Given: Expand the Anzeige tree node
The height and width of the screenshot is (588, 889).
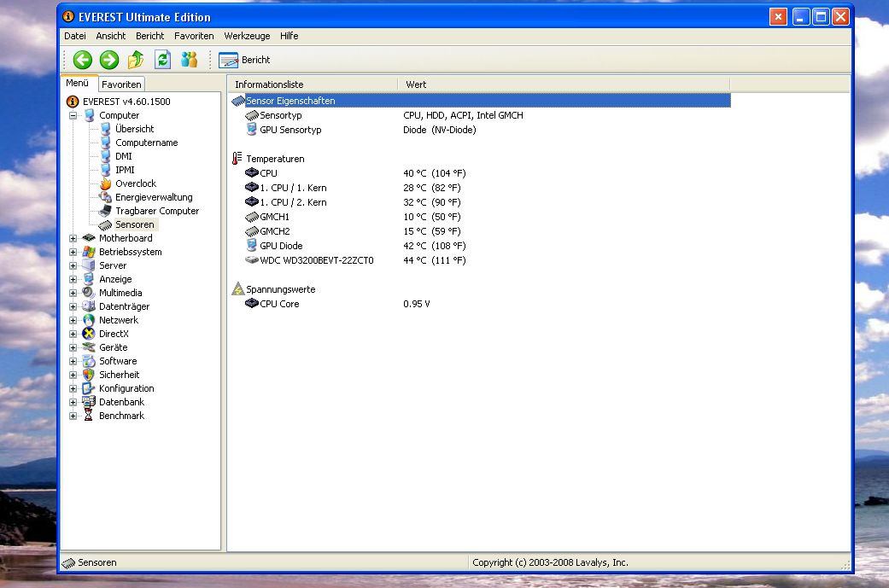Looking at the screenshot, I should click(x=73, y=279).
